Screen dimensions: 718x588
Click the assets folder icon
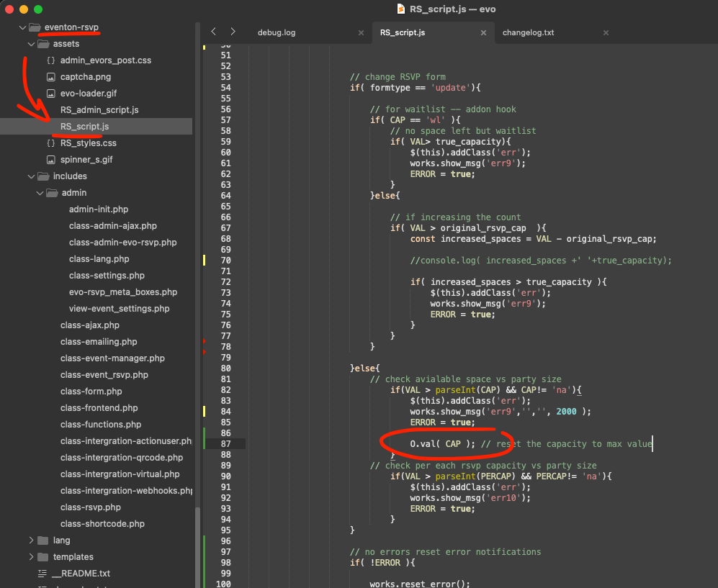click(x=43, y=44)
